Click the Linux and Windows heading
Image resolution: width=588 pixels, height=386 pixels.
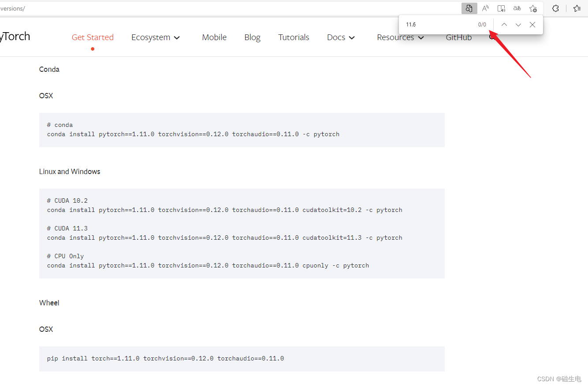70,171
